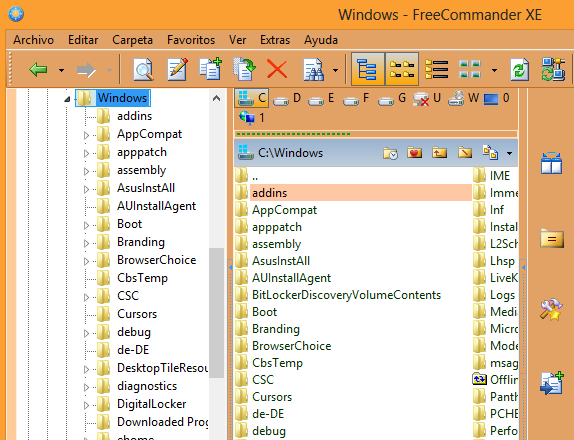The image size is (574, 440).
Task: Select the thumbnails view icon
Action: (470, 69)
